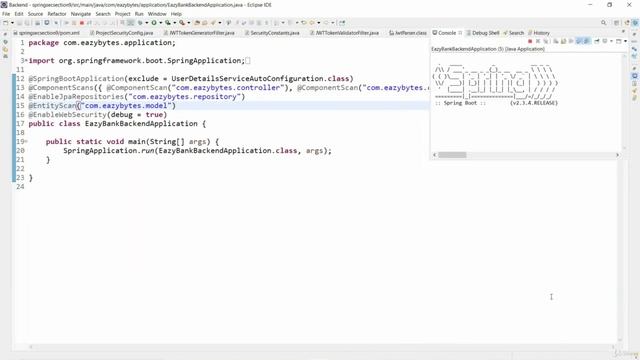
Task: Click the Save toolbar icon
Action: (19, 23)
